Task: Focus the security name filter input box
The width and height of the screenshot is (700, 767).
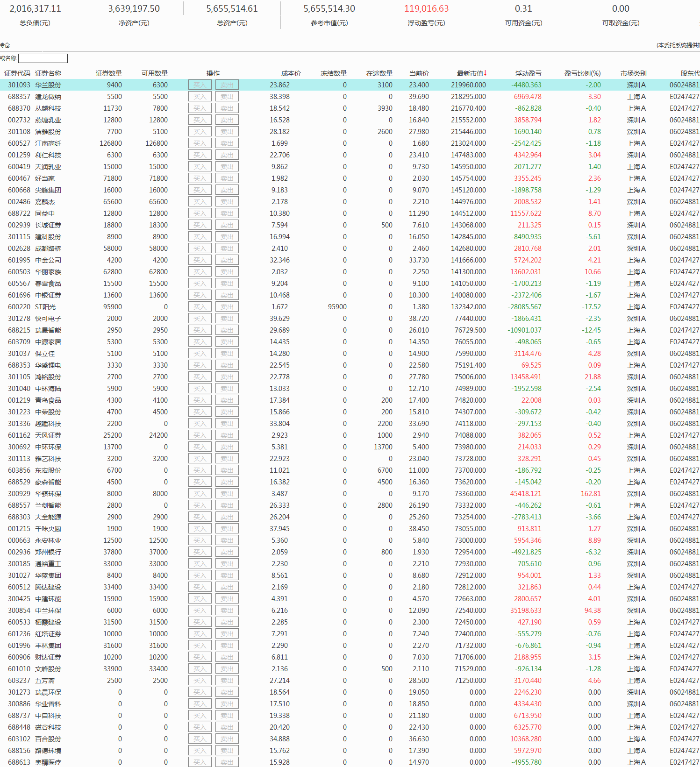Action: coord(43,58)
